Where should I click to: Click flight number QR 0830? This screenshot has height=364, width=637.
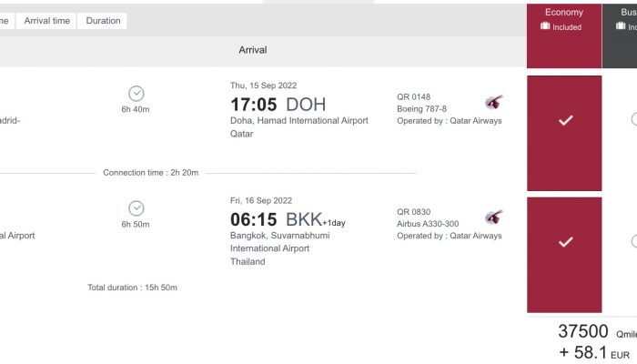coord(413,212)
